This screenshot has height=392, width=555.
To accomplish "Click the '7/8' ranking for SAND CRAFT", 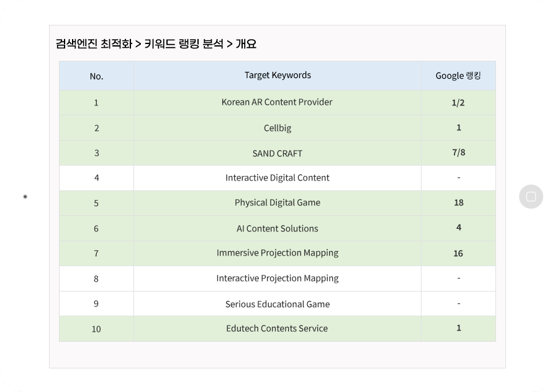I will (459, 153).
